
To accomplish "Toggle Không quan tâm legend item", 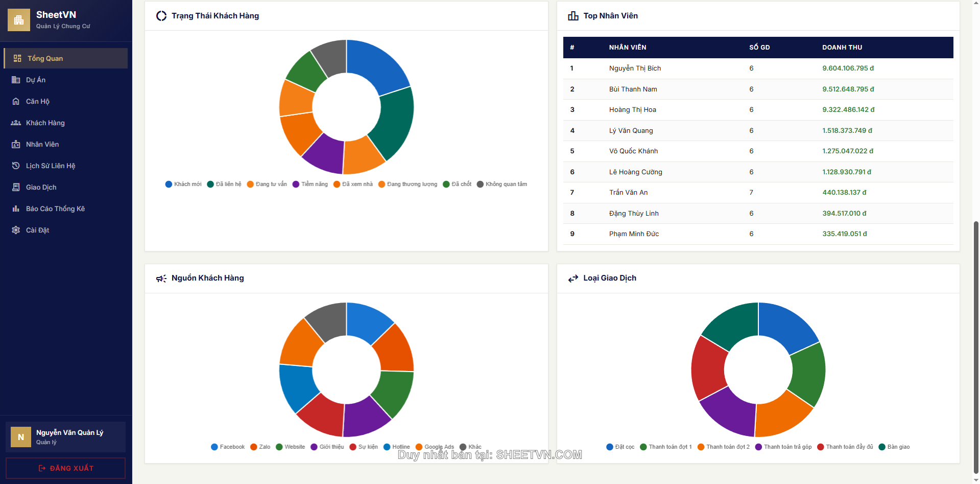I will tap(501, 184).
